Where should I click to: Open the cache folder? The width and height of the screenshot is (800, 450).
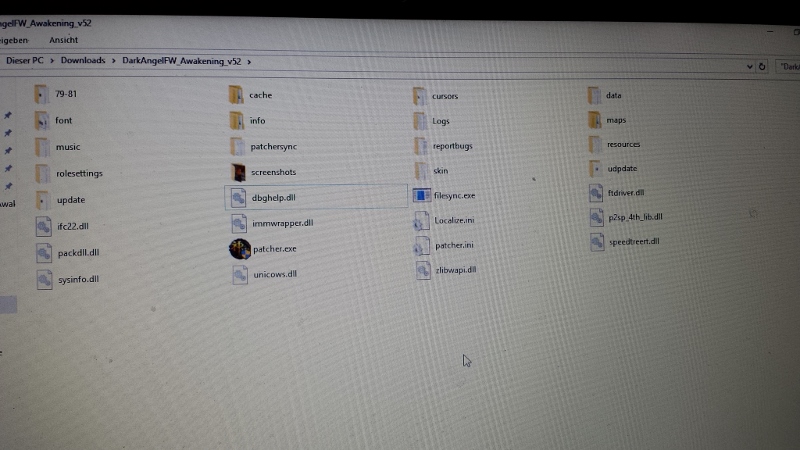coord(259,95)
